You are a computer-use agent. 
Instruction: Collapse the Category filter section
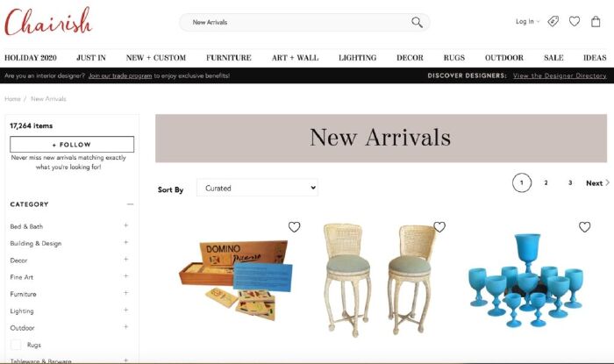pyautogui.click(x=130, y=203)
